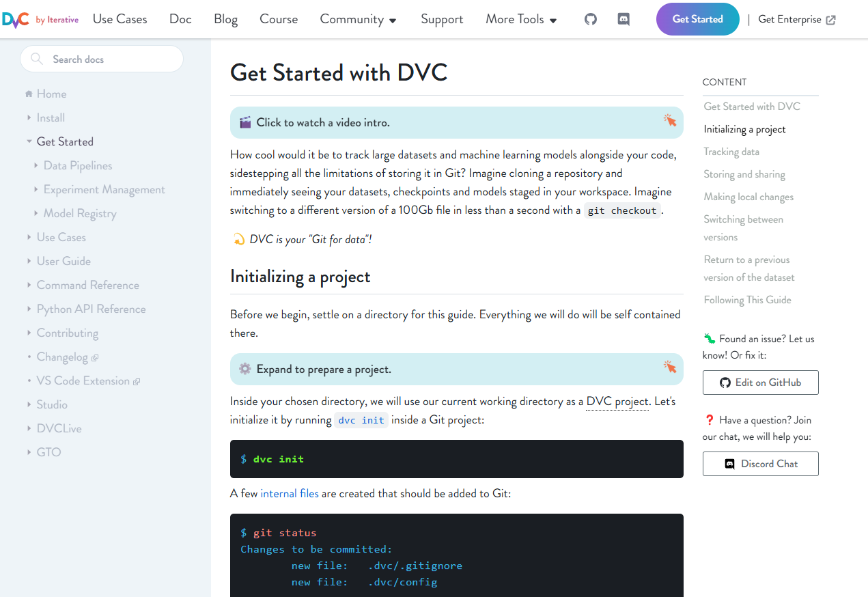The width and height of the screenshot is (868, 597).
Task: Open Use Cases in the top navigation
Action: [120, 19]
